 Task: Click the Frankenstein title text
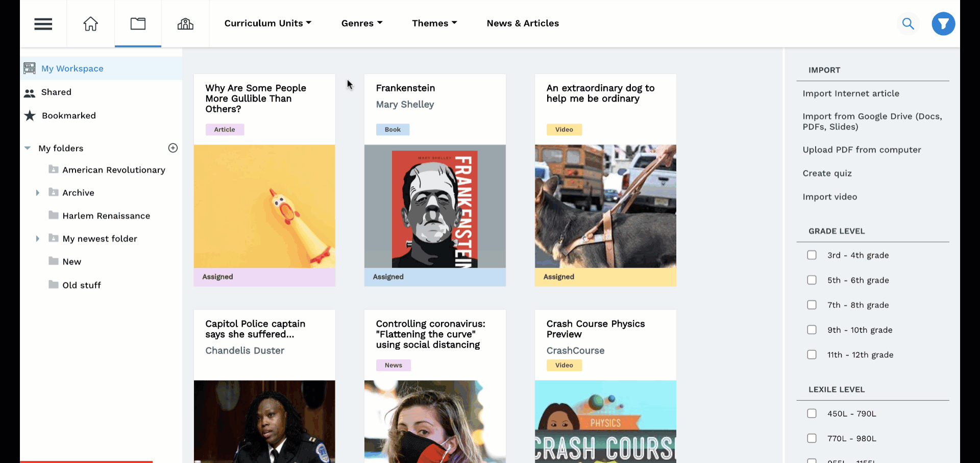tap(405, 88)
